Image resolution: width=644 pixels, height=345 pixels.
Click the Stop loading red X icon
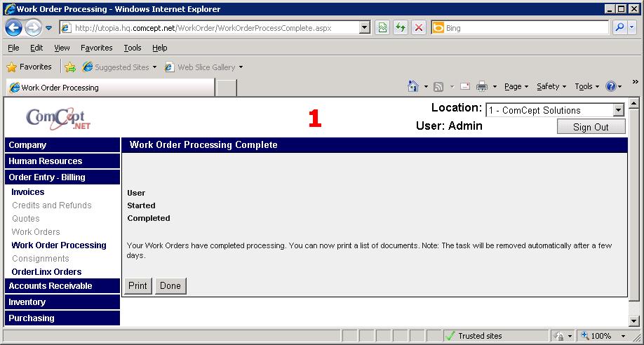[x=418, y=28]
